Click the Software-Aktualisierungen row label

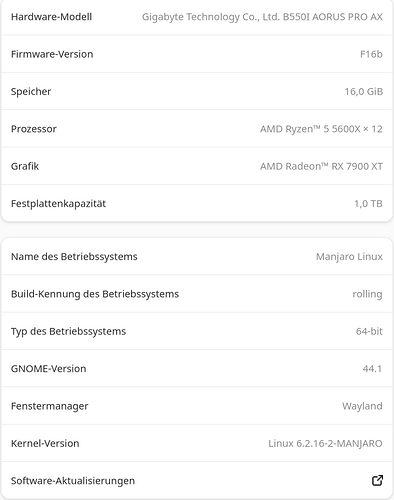tap(73, 481)
